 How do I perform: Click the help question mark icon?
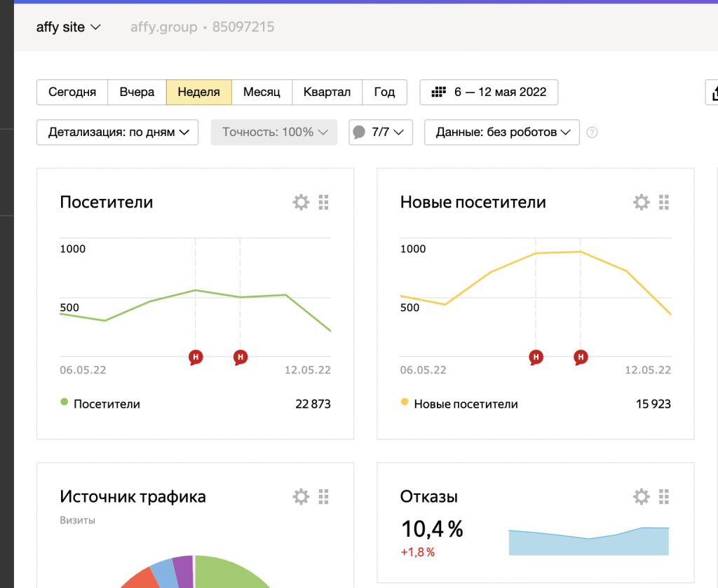pos(592,132)
